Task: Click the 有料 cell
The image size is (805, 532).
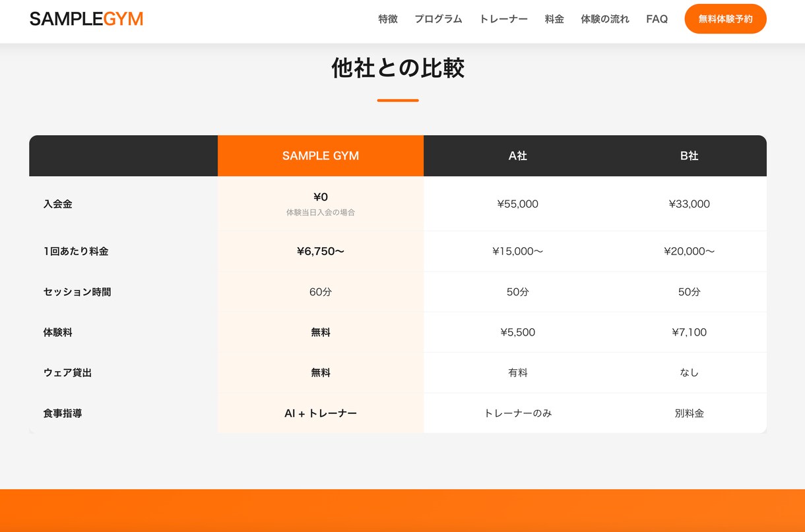Action: pos(518,372)
